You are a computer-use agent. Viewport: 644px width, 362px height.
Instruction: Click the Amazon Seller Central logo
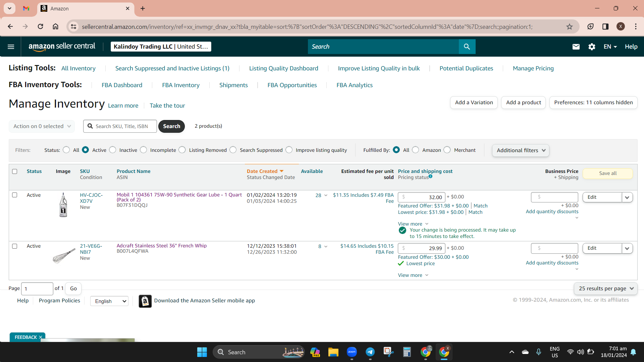(62, 47)
